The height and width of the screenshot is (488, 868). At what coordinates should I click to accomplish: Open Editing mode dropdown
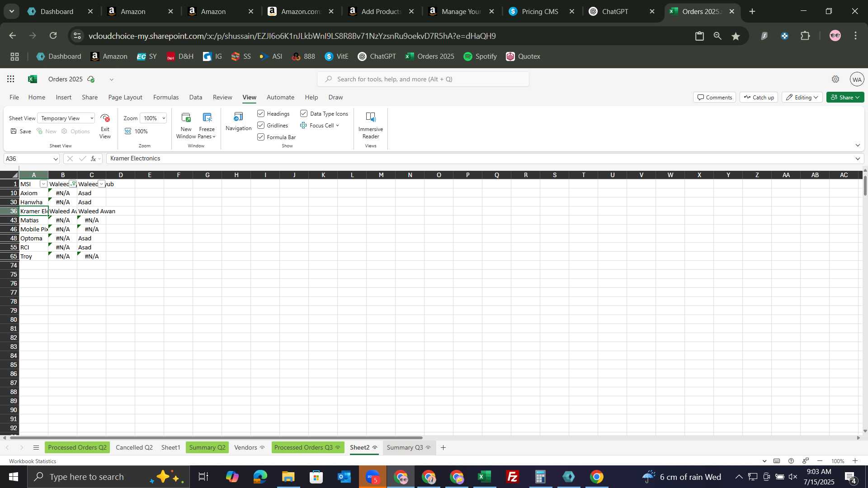802,97
